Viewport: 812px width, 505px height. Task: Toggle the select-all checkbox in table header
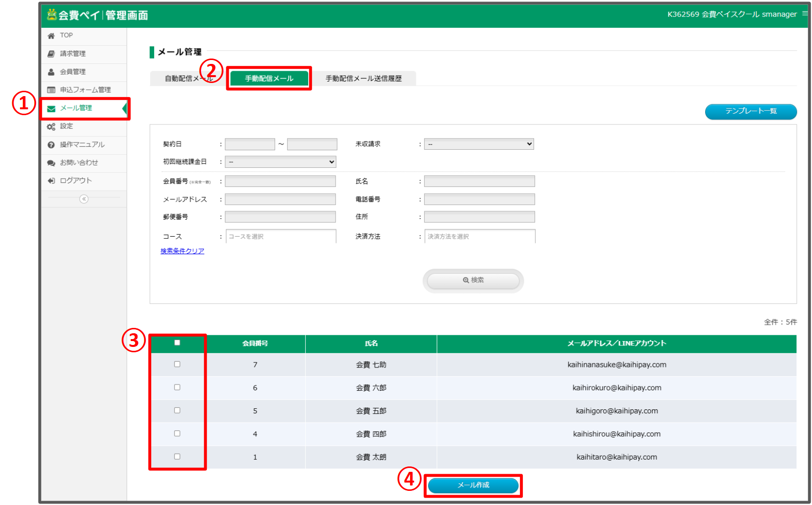tap(177, 343)
